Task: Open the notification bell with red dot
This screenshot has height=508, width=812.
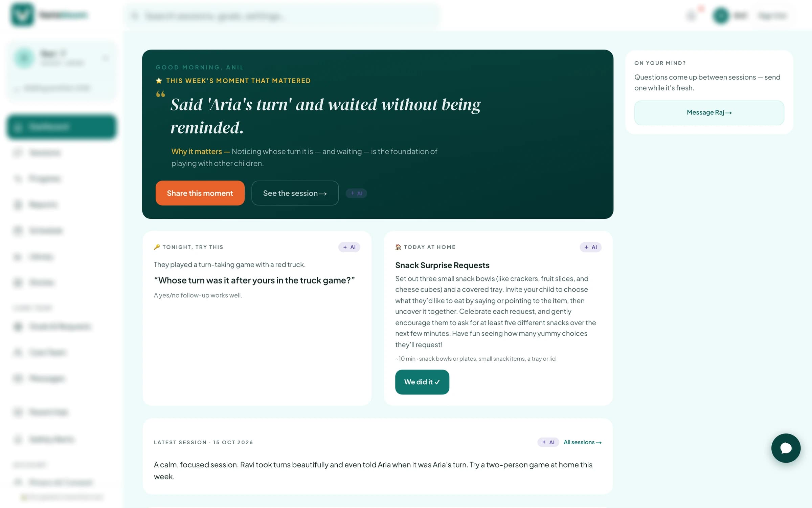Action: pyautogui.click(x=692, y=16)
